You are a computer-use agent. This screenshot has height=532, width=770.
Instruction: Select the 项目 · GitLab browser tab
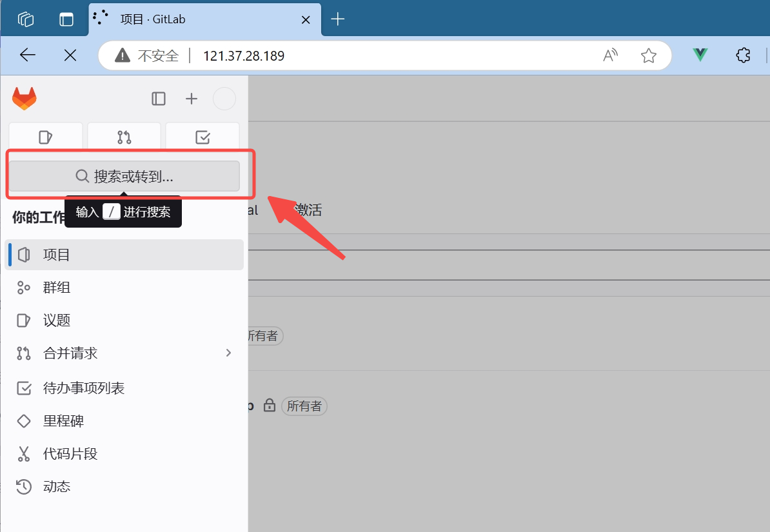[205, 19]
